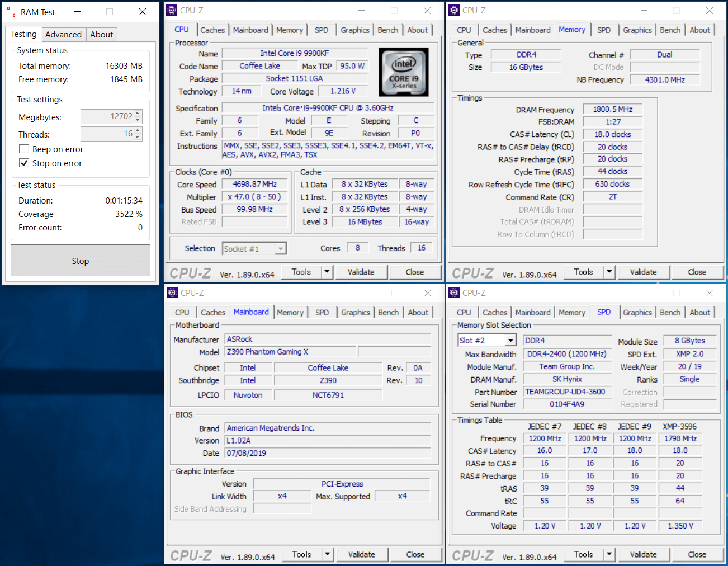This screenshot has width=728, height=566.
Task: Click the DRAM Manuf. value SK Hynix
Action: coord(567,379)
